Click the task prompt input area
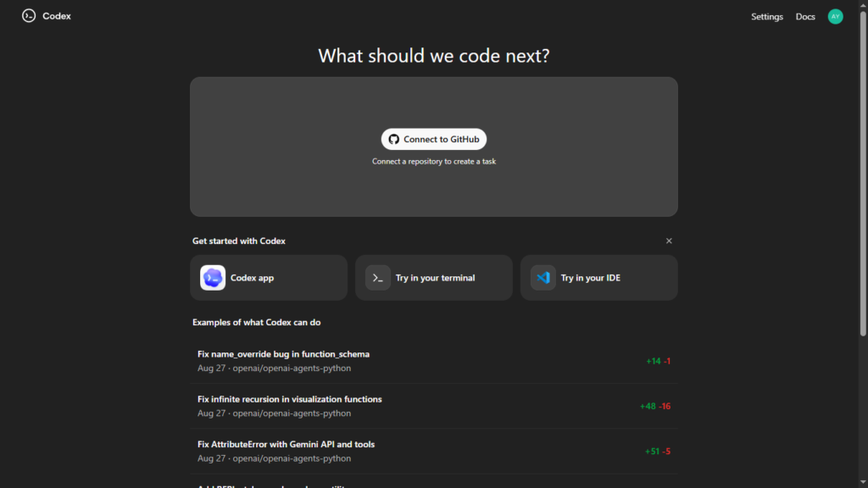Viewport: 868px width, 488px height. [434, 102]
